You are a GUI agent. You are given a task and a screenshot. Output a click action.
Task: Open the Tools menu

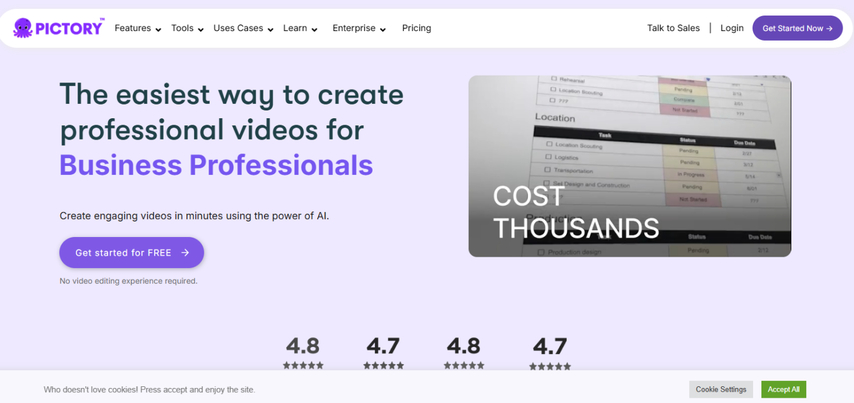pos(182,28)
